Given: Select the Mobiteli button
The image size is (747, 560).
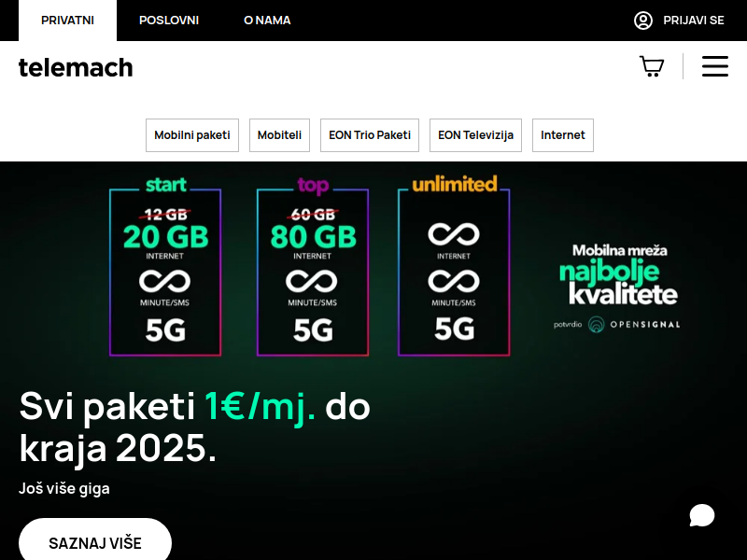Looking at the screenshot, I should [x=279, y=135].
